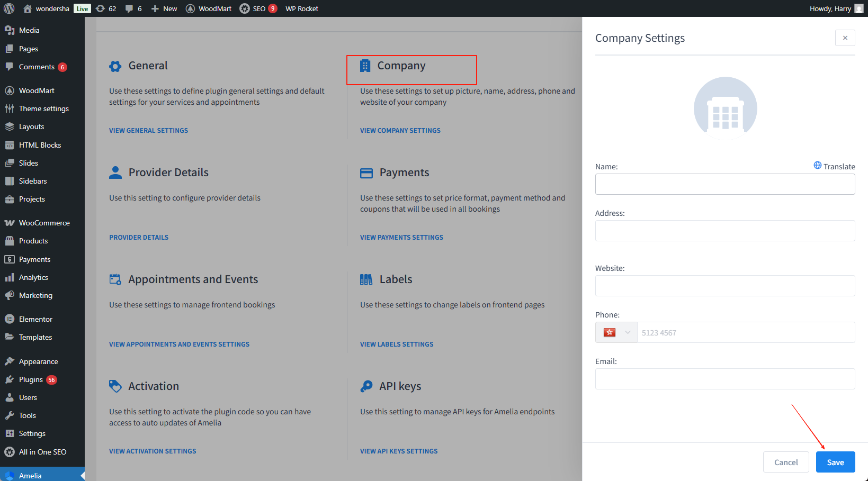The image size is (868, 481).
Task: Close the Company Settings panel
Action: click(845, 38)
